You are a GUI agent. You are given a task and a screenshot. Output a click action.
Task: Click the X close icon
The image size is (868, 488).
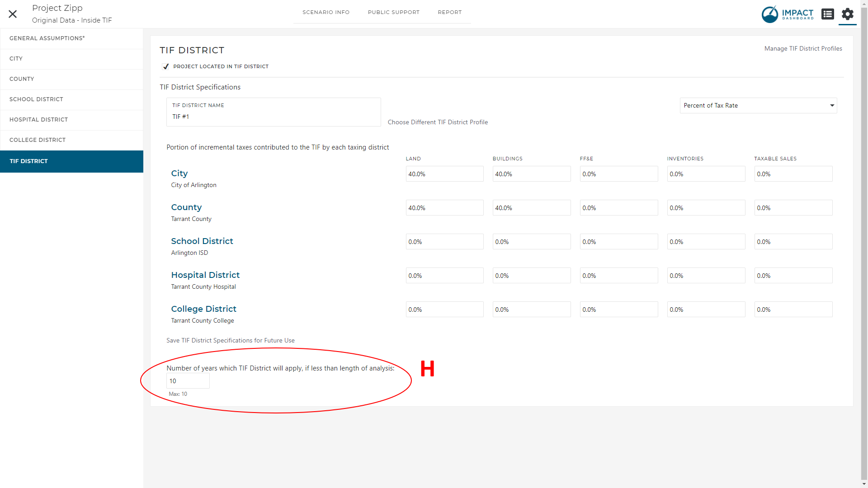point(13,14)
